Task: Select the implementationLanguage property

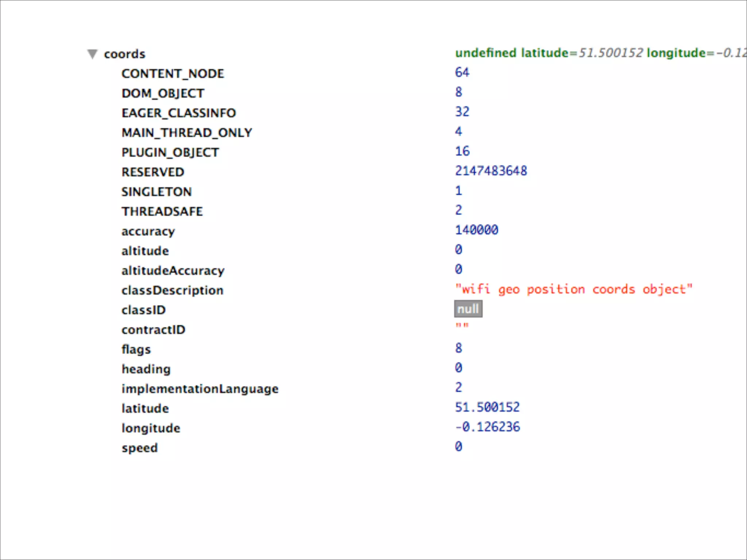Action: point(200,389)
